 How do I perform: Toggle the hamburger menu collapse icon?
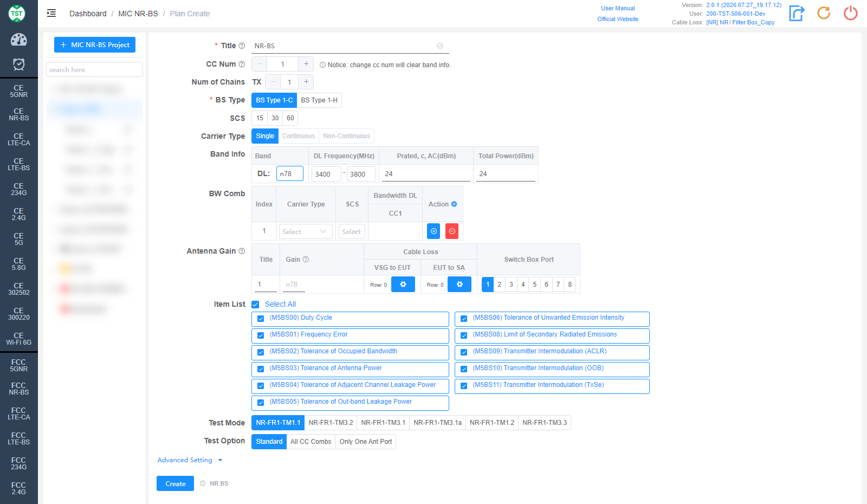[x=51, y=13]
